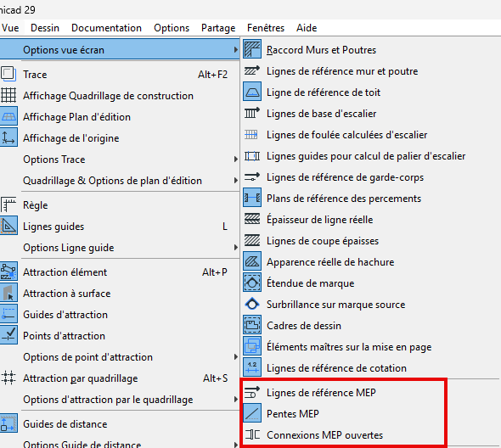The image size is (501, 448).
Task: Toggle Affichage Plan d'édition
Action: (x=120, y=117)
